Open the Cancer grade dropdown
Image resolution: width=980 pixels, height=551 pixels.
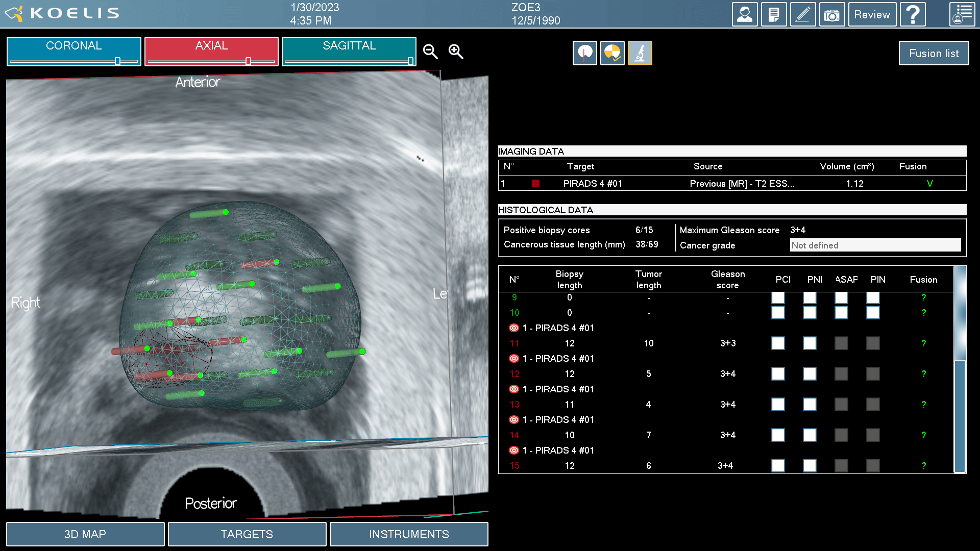(x=875, y=245)
